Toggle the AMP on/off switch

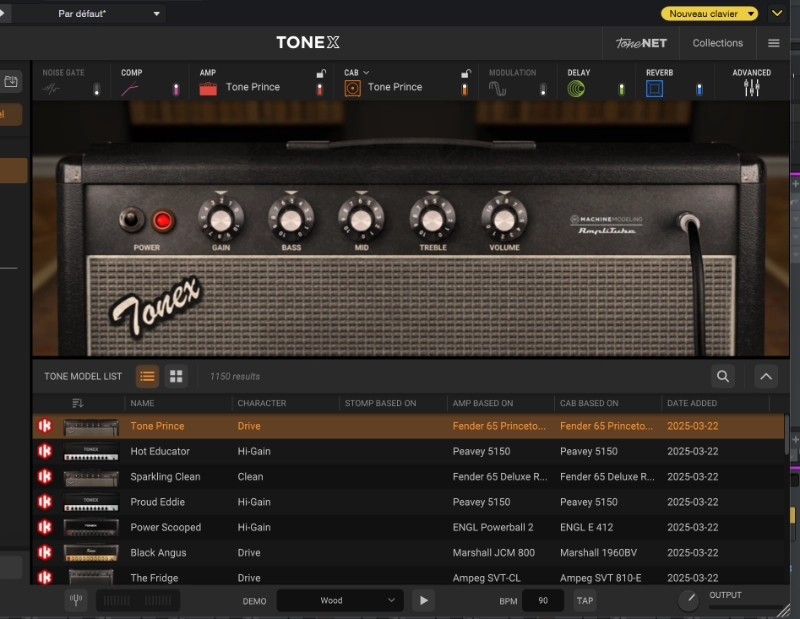point(320,90)
